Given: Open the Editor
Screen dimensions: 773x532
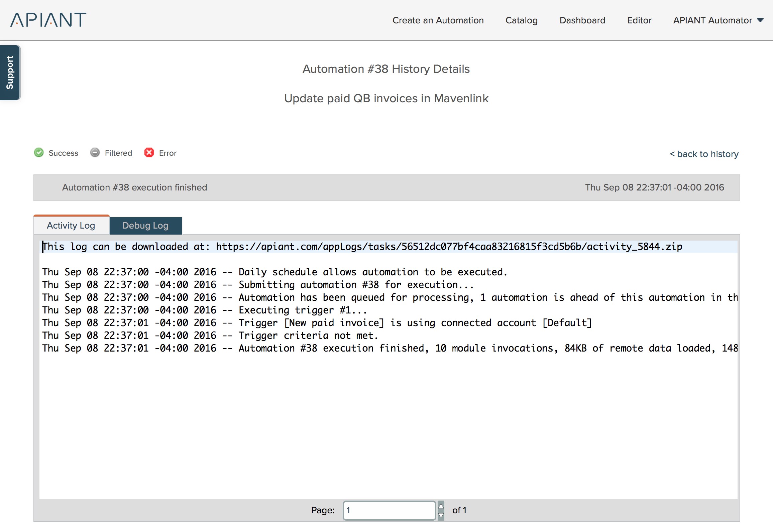Looking at the screenshot, I should coord(639,20).
